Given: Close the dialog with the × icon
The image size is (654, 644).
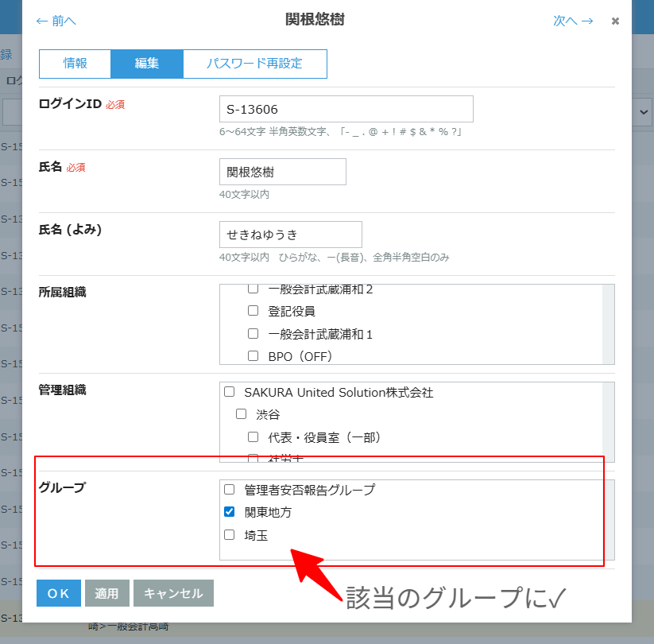Looking at the screenshot, I should 615,21.
